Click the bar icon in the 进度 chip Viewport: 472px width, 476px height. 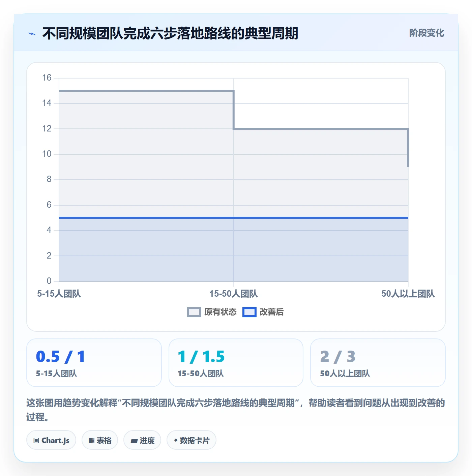[134, 441]
